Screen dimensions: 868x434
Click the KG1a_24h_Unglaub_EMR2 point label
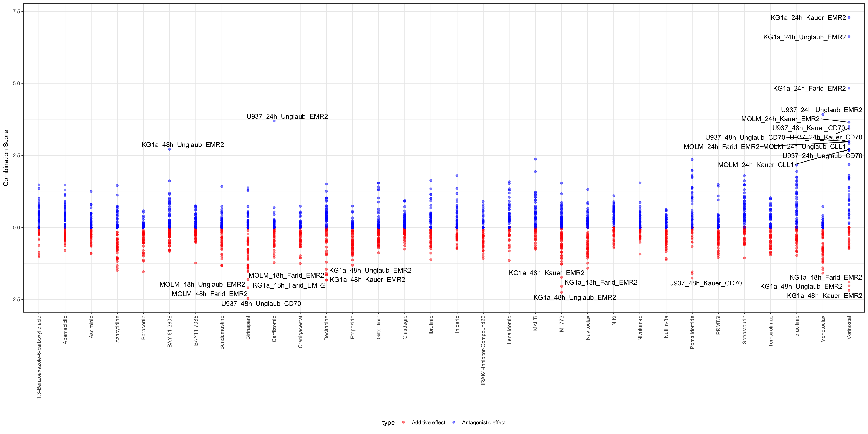point(804,37)
